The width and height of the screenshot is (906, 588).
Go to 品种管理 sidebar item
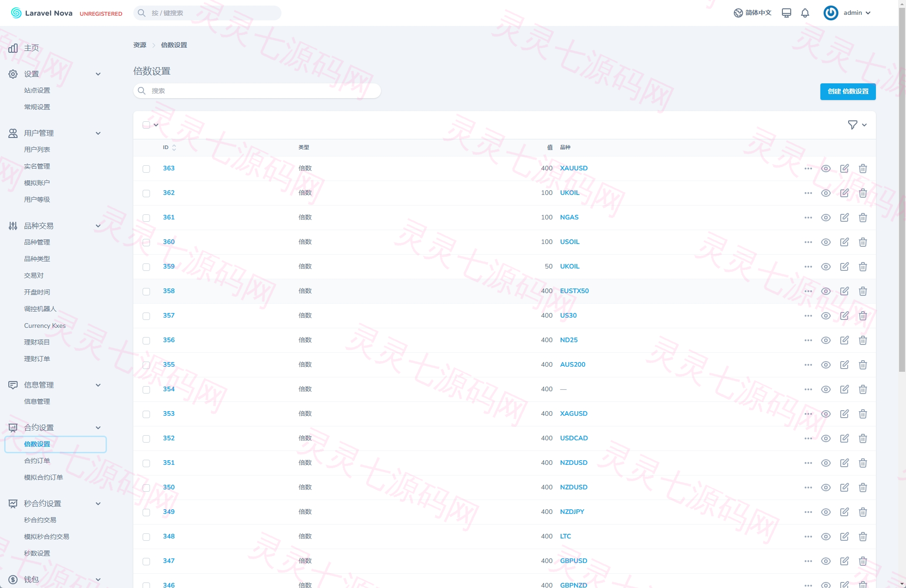(x=37, y=242)
